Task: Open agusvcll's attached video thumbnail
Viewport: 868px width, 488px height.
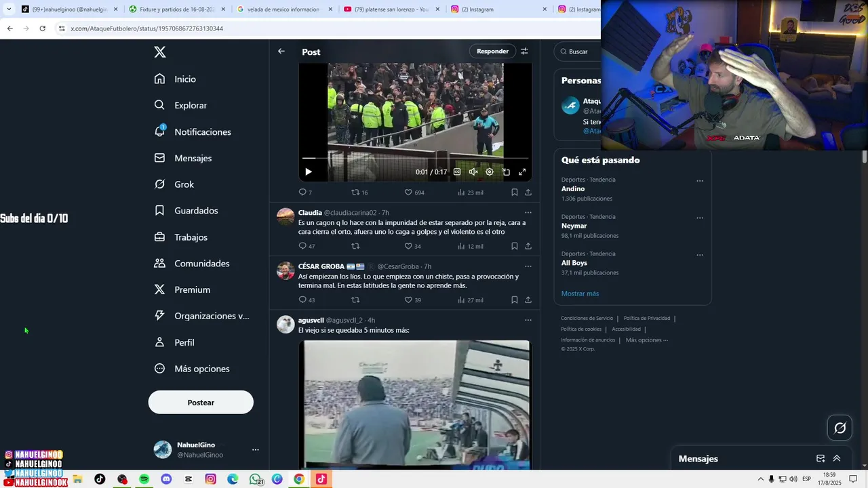Action: click(414, 404)
